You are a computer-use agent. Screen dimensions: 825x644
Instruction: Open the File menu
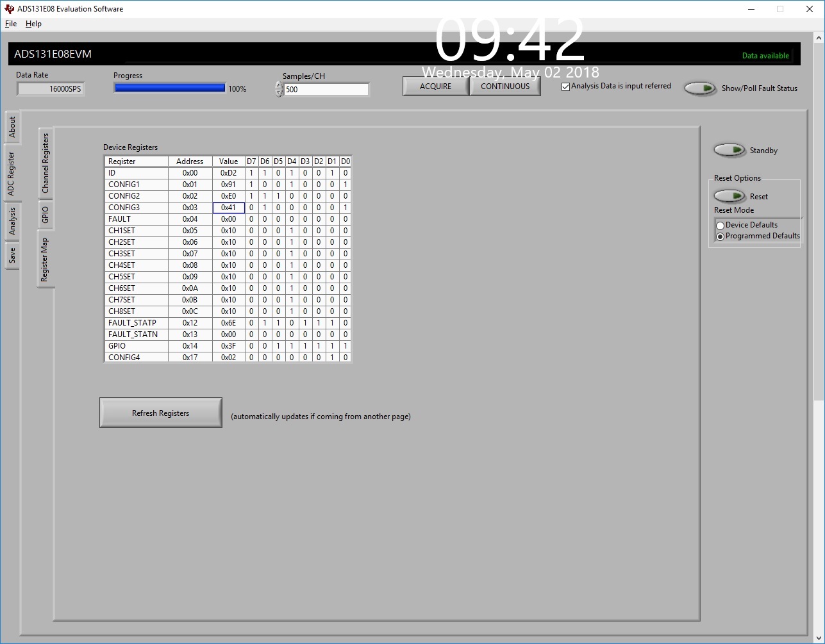11,24
